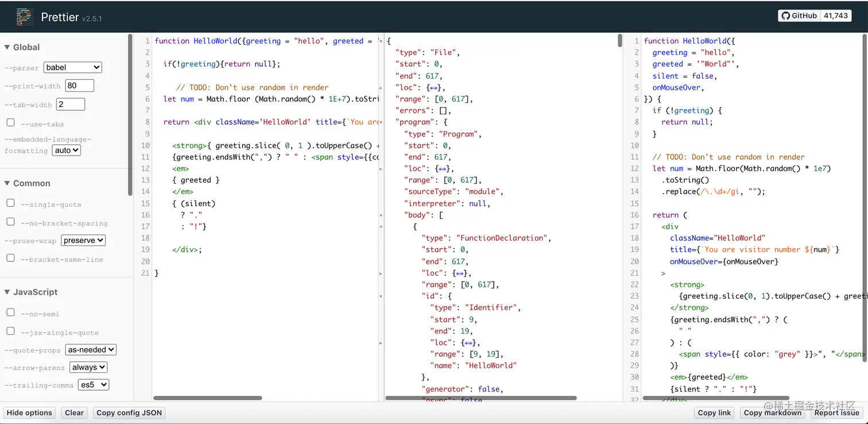The image size is (868, 424).
Task: Click Copy config JSON button
Action: [129, 413]
